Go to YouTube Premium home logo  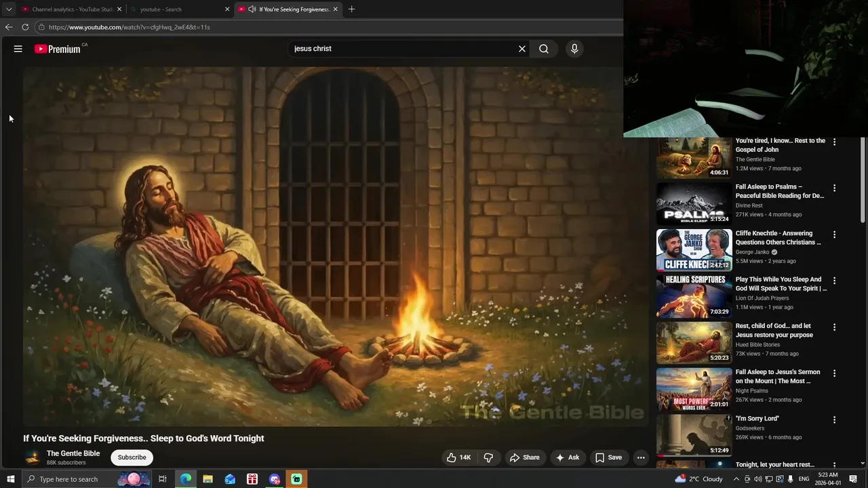tap(58, 49)
